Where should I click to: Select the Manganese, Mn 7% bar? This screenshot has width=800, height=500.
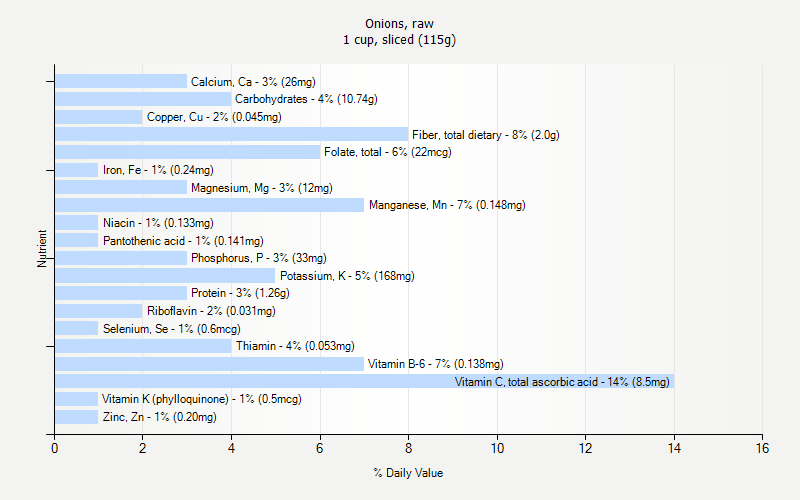coord(209,205)
